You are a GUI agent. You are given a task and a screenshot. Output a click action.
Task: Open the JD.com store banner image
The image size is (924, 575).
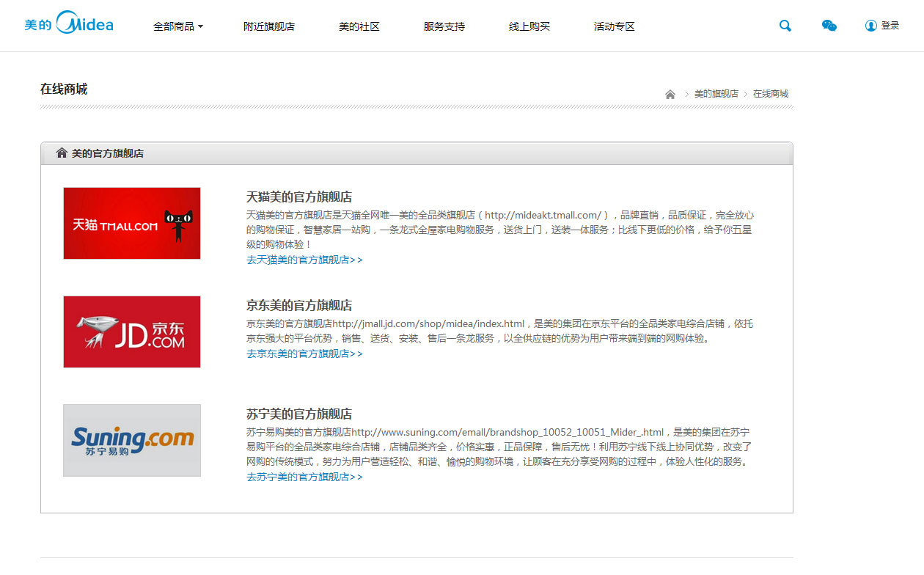click(x=132, y=332)
